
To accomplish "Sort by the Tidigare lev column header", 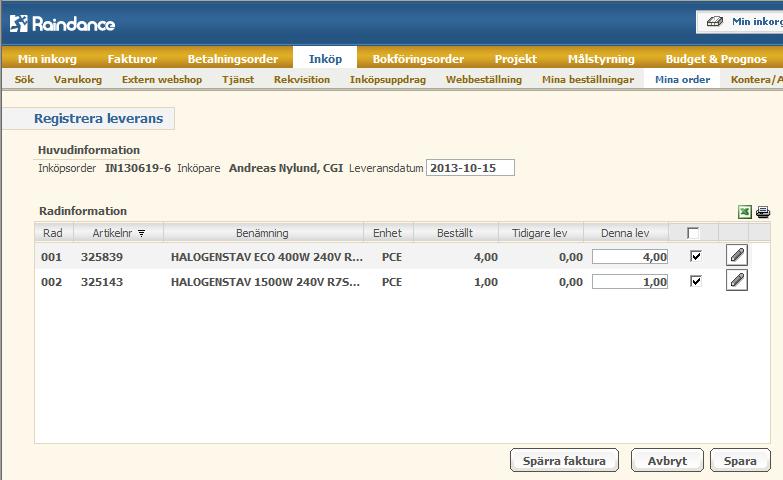I will tap(539, 233).
